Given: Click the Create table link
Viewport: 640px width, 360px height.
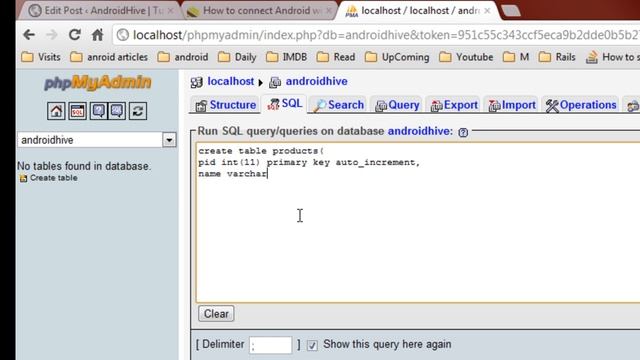Looking at the screenshot, I should (x=53, y=178).
